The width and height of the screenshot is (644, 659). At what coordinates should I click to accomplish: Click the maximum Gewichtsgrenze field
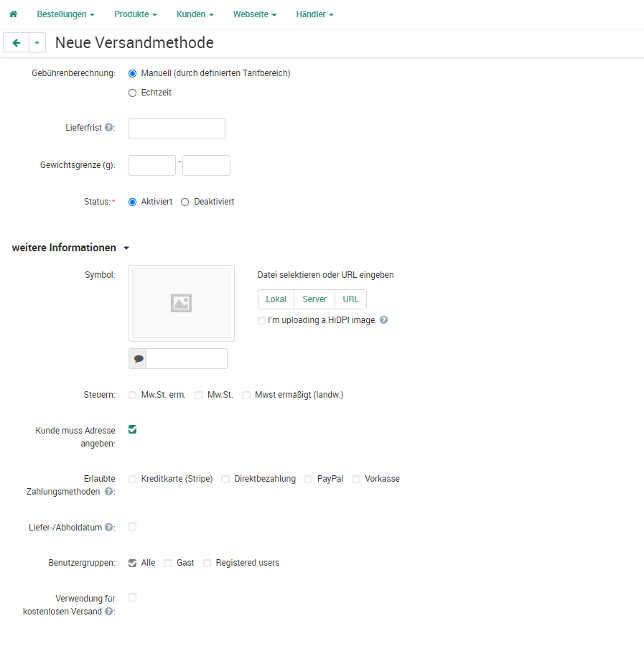point(206,165)
